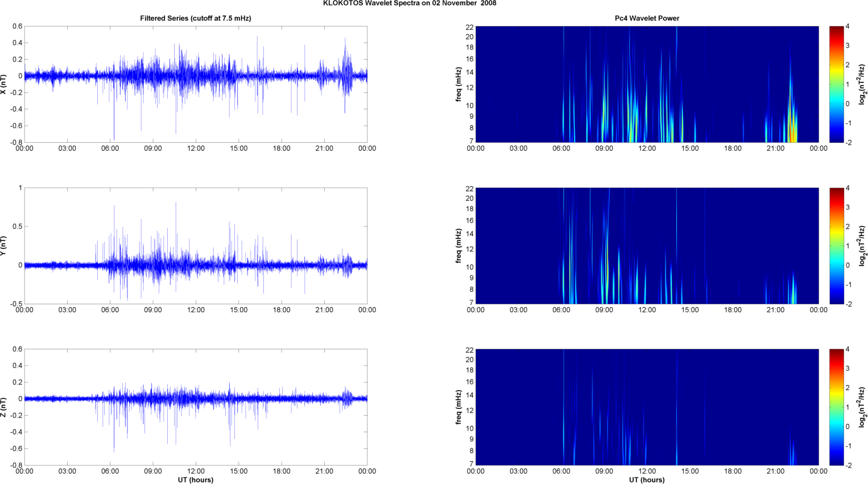Click UT (hours) label under Z series
Image resolution: width=868 pixels, height=484 pixels.
coord(195,479)
